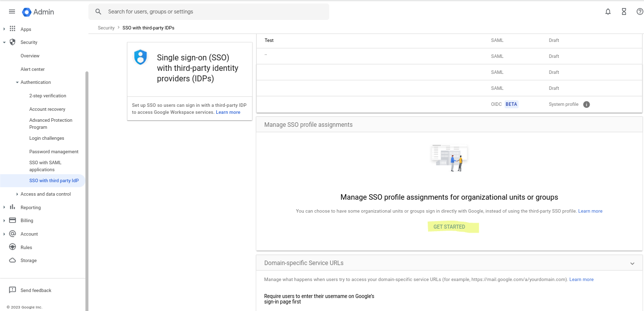644x311 pixels.
Task: Open Password management page
Action: pyautogui.click(x=54, y=152)
